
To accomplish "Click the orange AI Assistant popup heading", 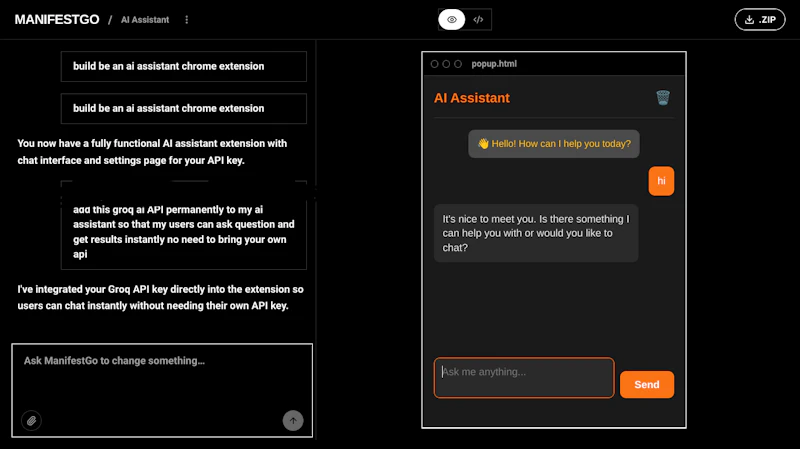I will pos(471,98).
